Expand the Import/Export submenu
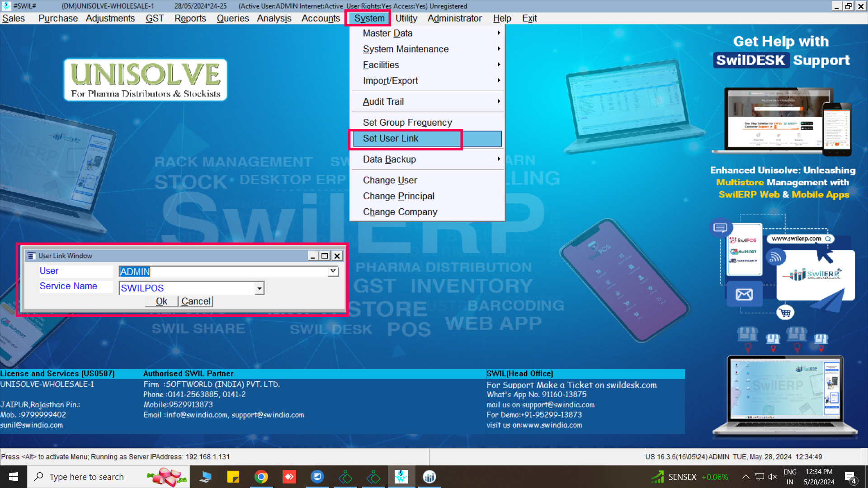 pos(427,80)
